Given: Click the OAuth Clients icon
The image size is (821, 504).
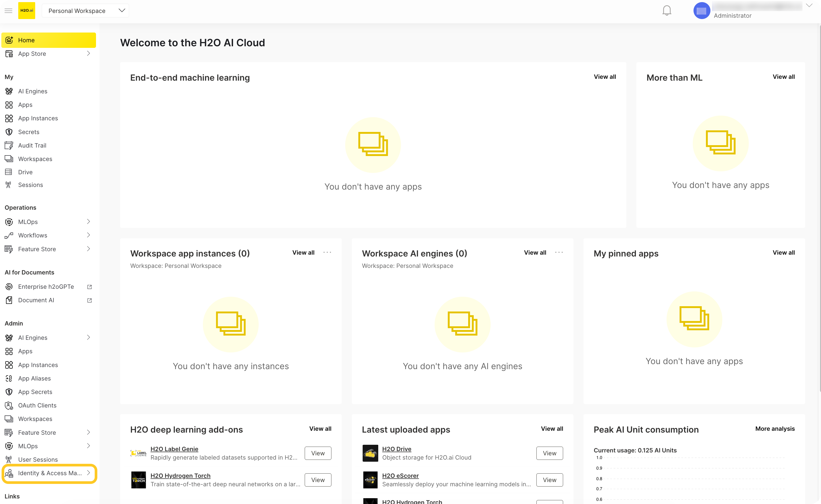Looking at the screenshot, I should [9, 405].
